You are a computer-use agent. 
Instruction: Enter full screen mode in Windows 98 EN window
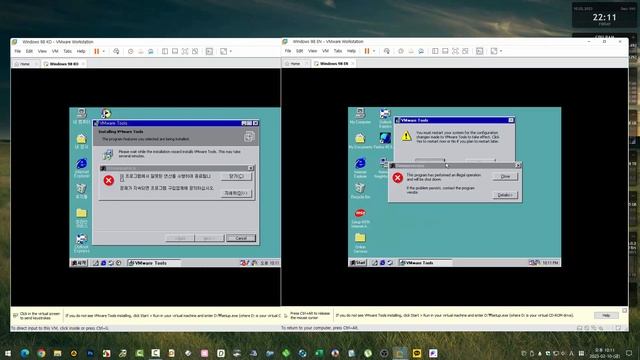(x=455, y=51)
